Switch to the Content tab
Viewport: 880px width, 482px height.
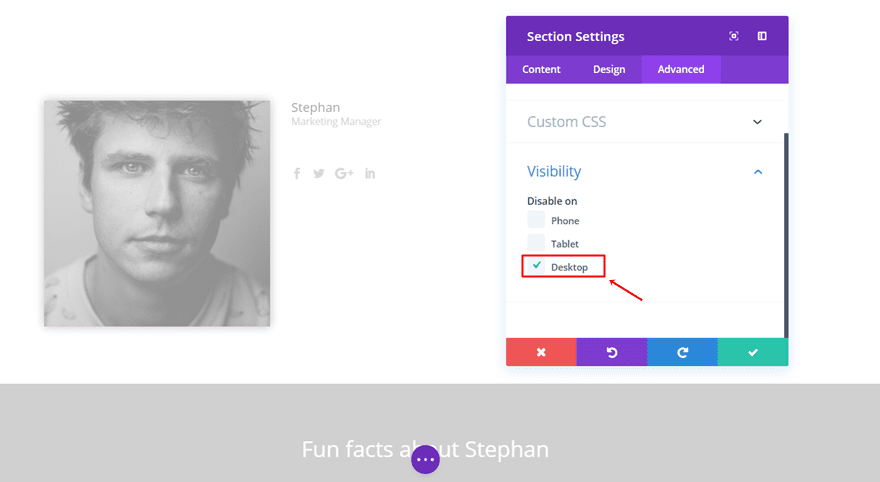pyautogui.click(x=541, y=69)
